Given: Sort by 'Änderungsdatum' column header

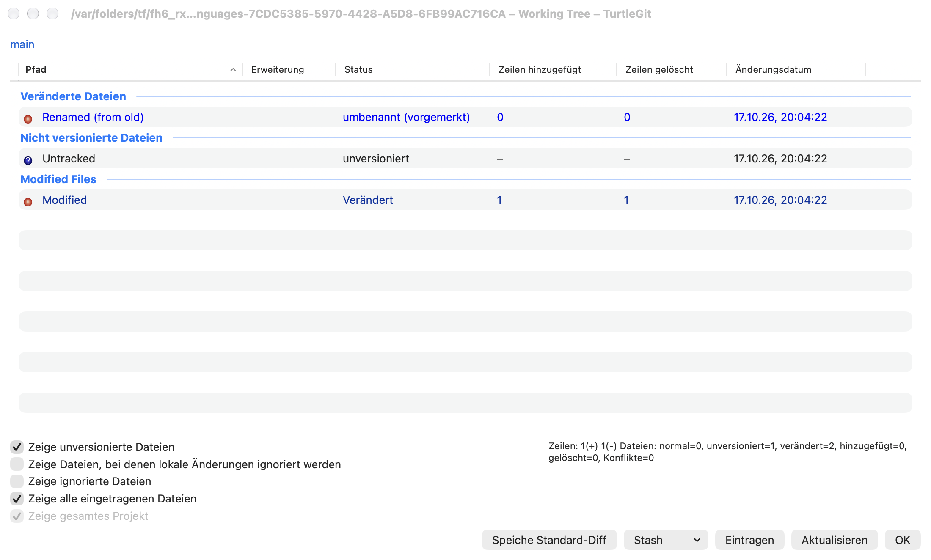Looking at the screenshot, I should click(x=796, y=69).
